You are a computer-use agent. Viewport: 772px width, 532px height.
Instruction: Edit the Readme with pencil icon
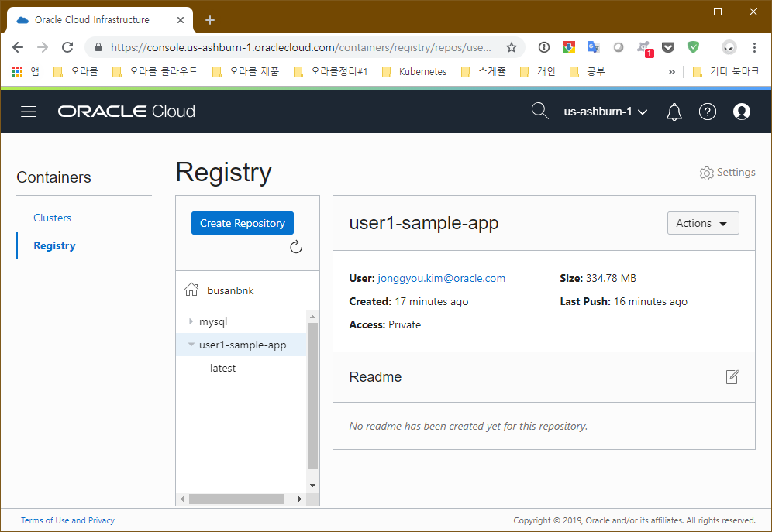click(x=732, y=377)
